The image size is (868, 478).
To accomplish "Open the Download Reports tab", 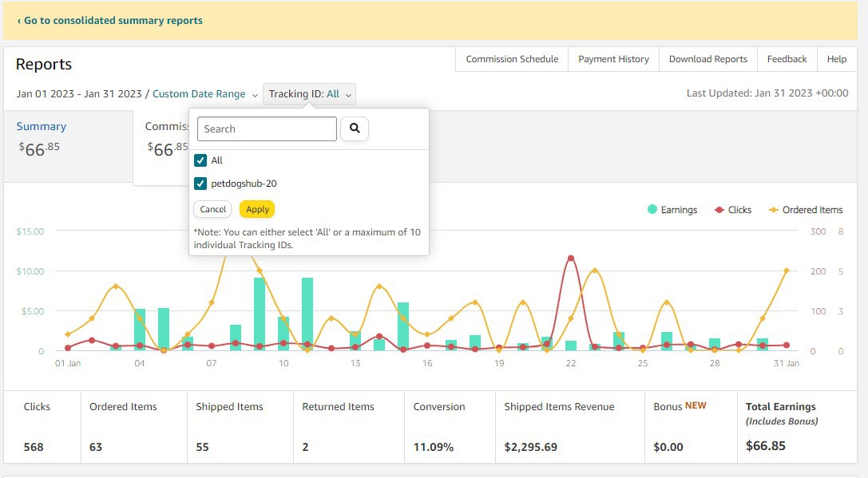I will tap(708, 59).
